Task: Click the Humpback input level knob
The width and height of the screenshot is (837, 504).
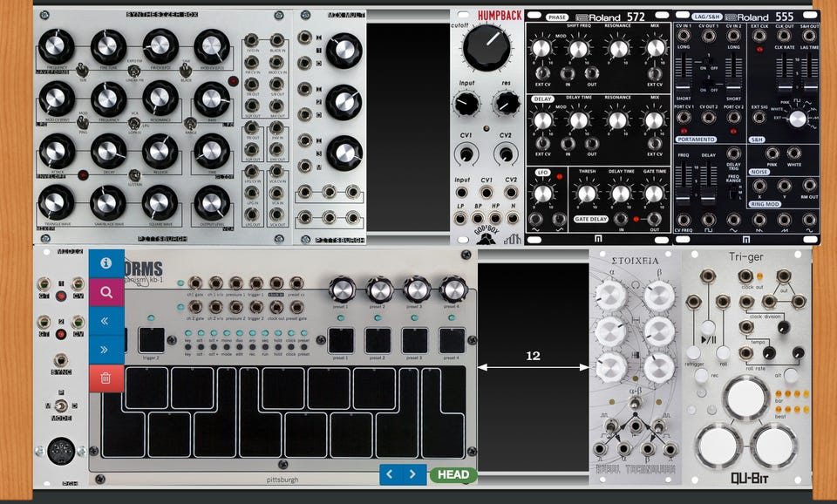Action: point(466,104)
